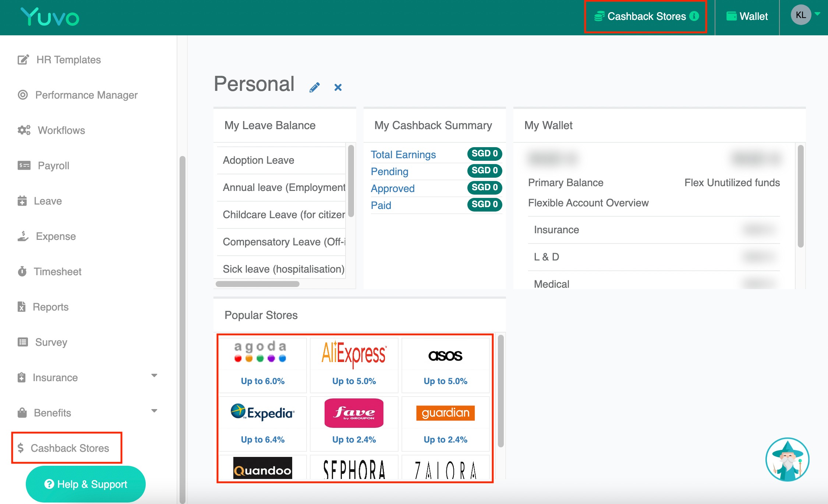Open the guardian store tile

pyautogui.click(x=445, y=423)
